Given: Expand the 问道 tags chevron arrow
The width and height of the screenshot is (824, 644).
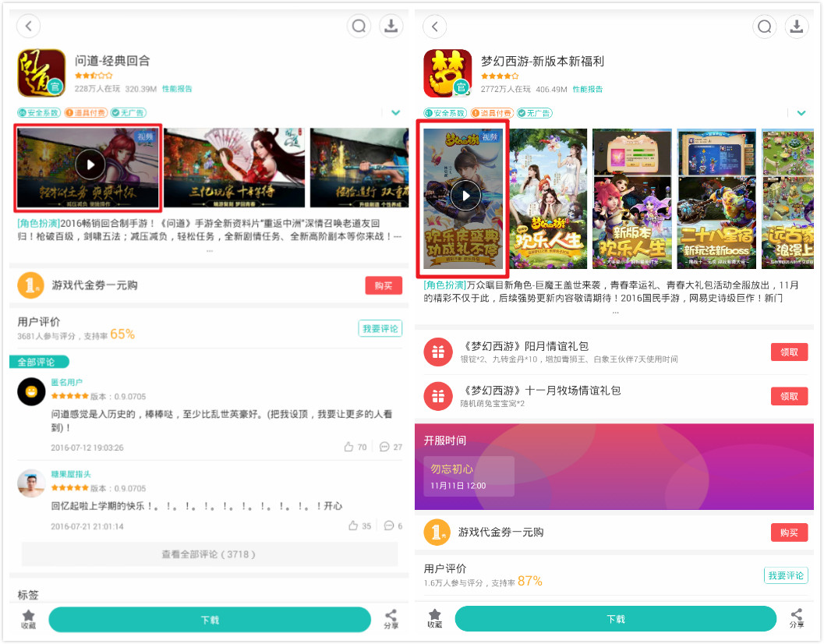Looking at the screenshot, I should pyautogui.click(x=395, y=113).
